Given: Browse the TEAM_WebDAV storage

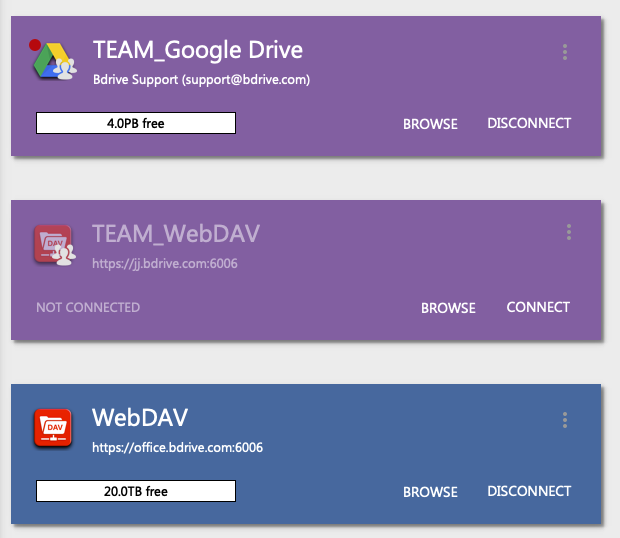Looking at the screenshot, I should (448, 308).
